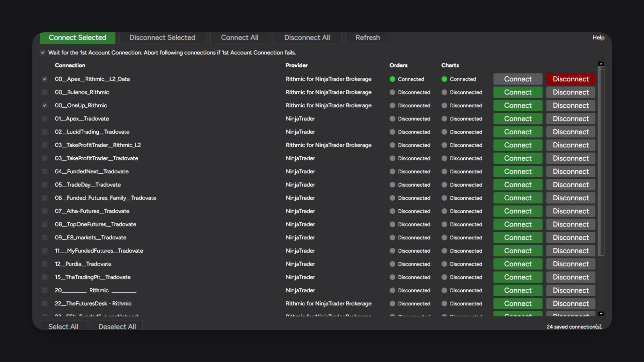Image resolution: width=644 pixels, height=362 pixels.
Task: Click Disconnect Selected button
Action: click(163, 38)
